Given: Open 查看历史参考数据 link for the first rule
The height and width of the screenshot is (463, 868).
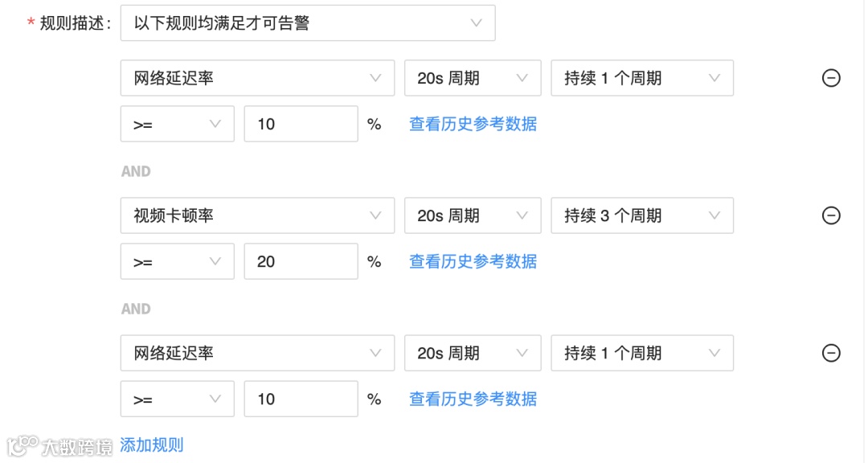Looking at the screenshot, I should tap(473, 125).
